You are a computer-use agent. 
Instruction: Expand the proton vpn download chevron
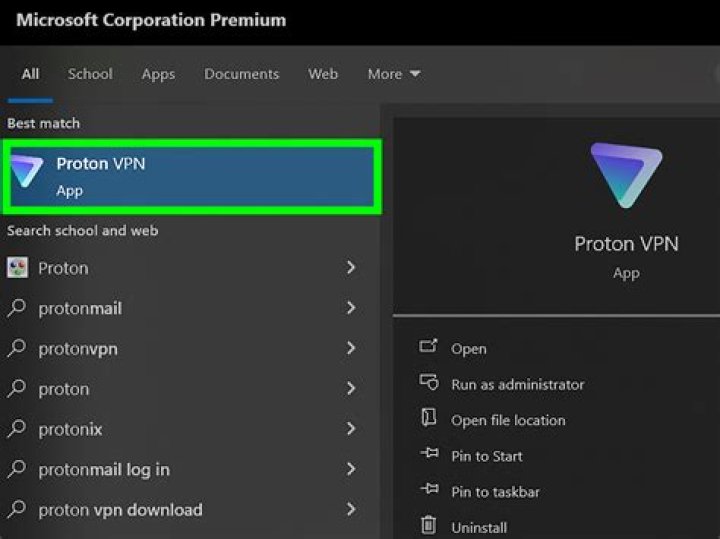351,509
